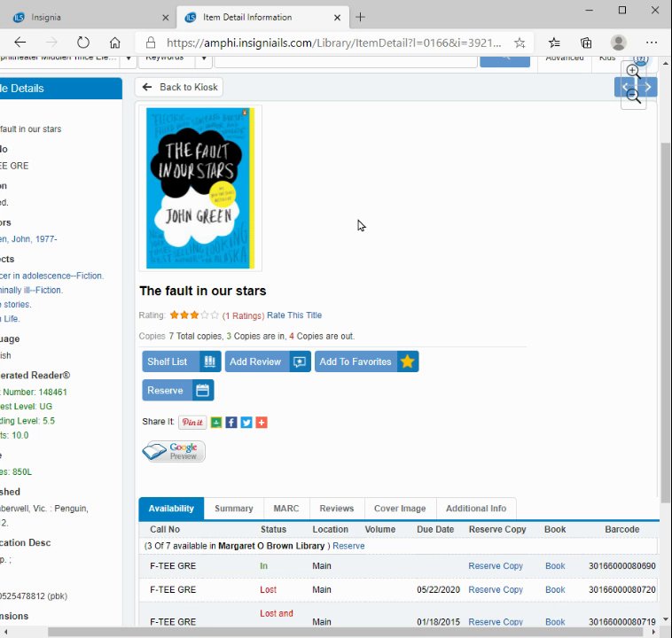Open the browser collections icon
672x638 pixels.
[586, 43]
